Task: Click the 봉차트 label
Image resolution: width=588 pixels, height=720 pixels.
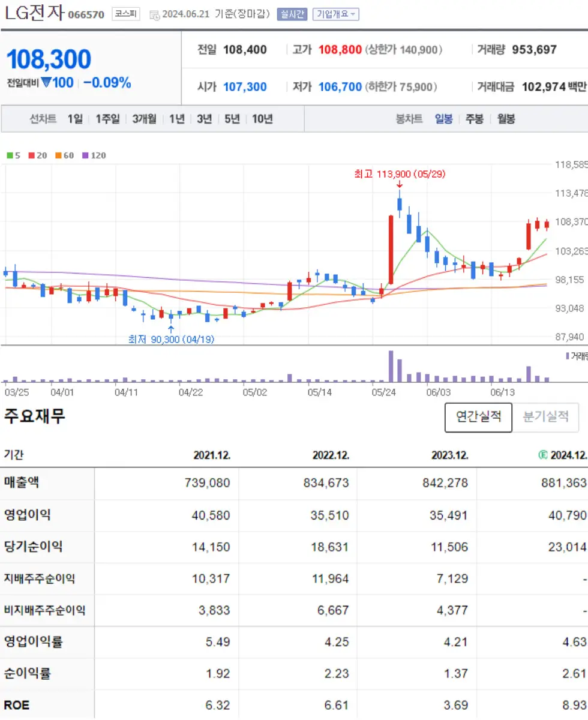Action: 409,119
